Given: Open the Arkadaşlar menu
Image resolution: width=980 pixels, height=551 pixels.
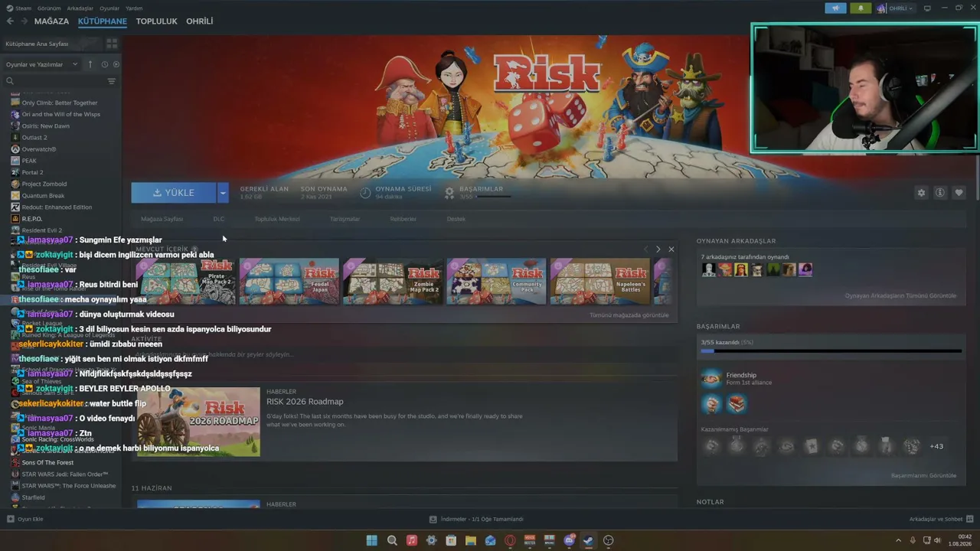Looking at the screenshot, I should (x=80, y=8).
